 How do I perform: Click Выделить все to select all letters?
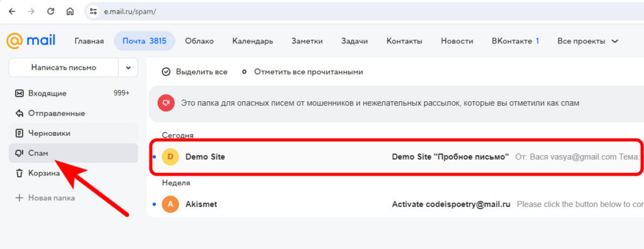194,72
